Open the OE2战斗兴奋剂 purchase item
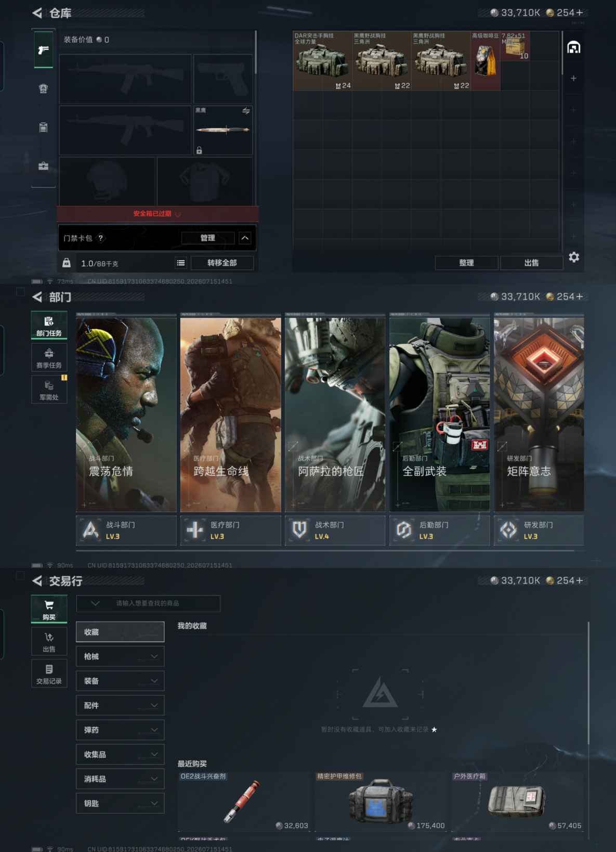The image size is (616, 852). click(244, 801)
